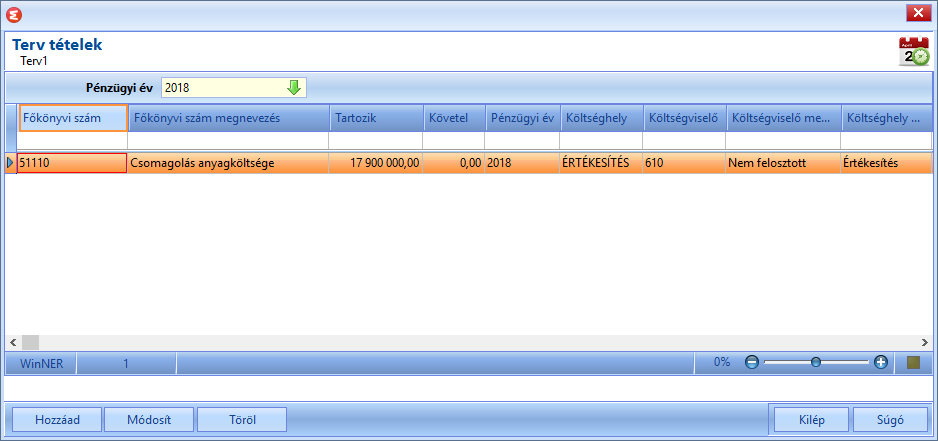Click the Módosít button

[x=149, y=420]
